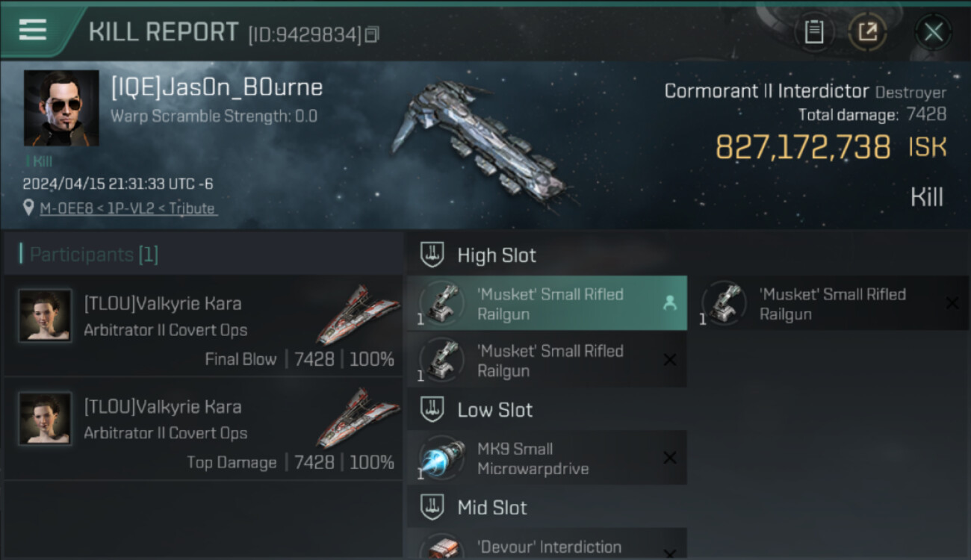Image resolution: width=971 pixels, height=560 pixels.
Task: Select the MK9 Small Microwarpdrive item
Action: 547,458
